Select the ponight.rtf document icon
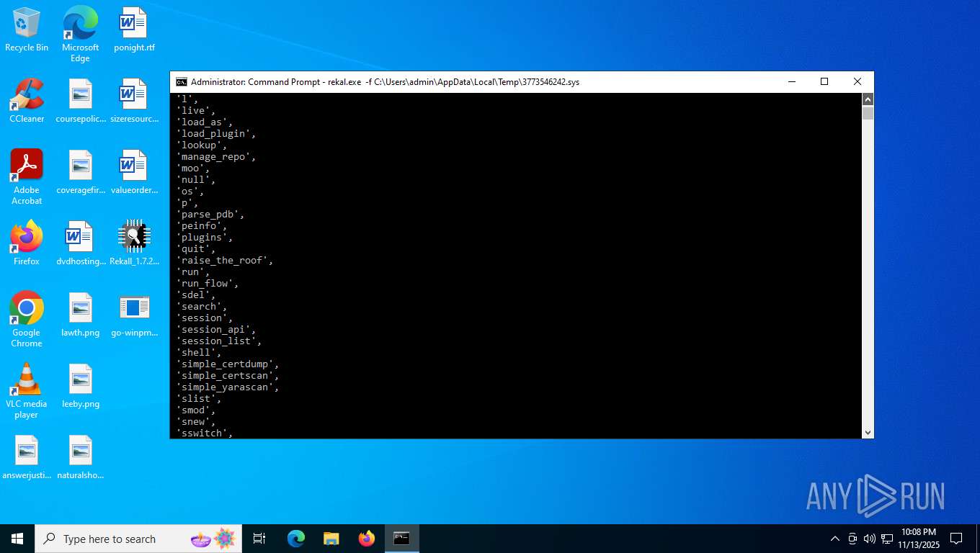 (134, 30)
